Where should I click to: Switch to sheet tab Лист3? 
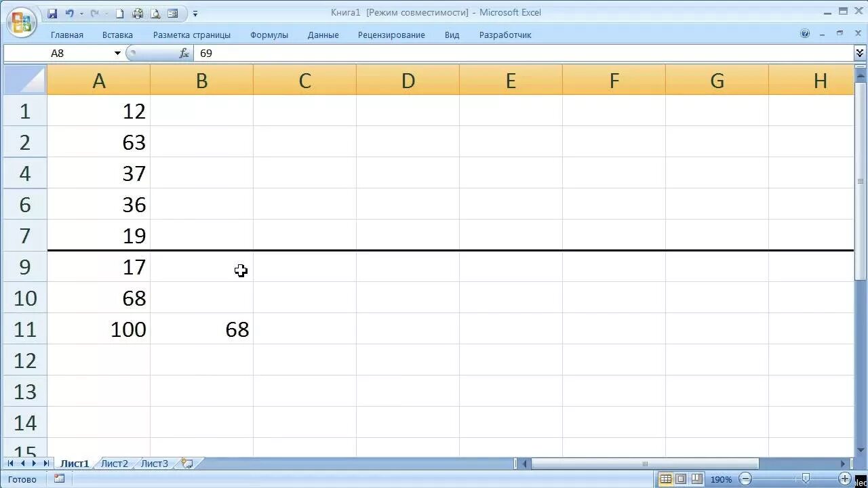point(155,464)
